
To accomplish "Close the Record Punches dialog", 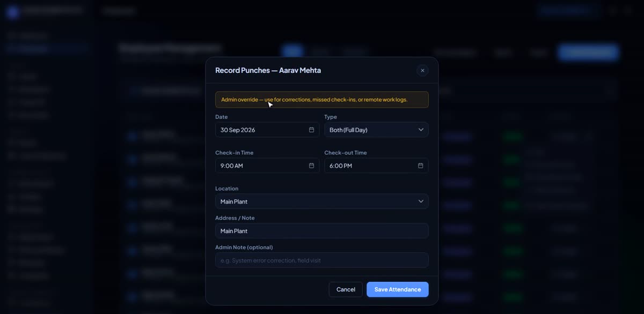I will 422,70.
